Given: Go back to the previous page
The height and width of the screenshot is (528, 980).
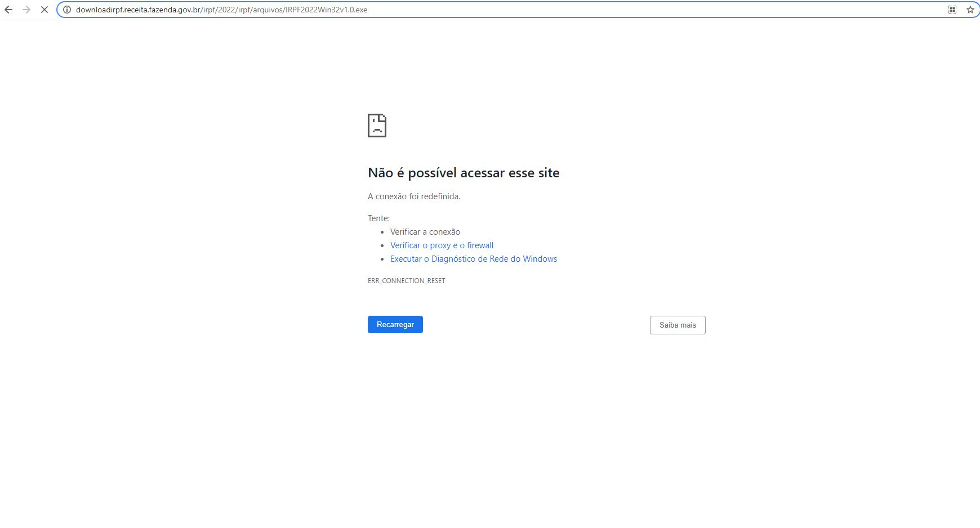Looking at the screenshot, I should [x=8, y=10].
